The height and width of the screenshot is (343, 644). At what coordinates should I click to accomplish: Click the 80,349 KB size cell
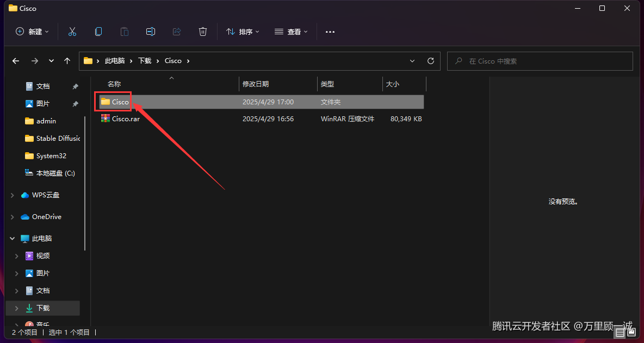tap(406, 119)
